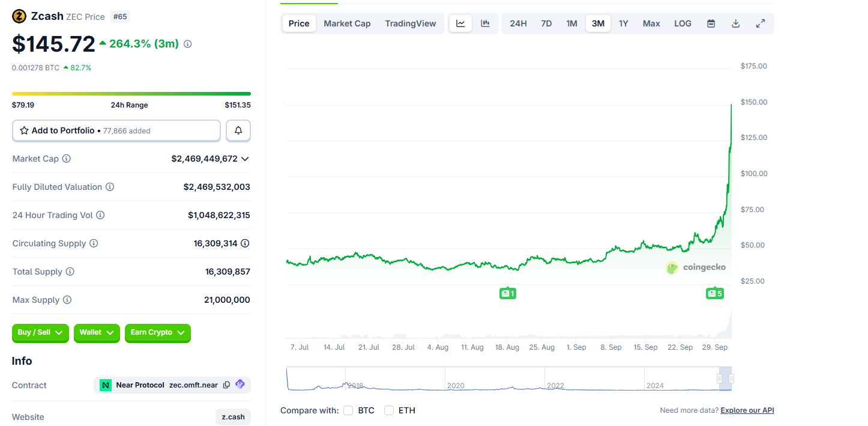Viewport: 868px width, 426px height.
Task: Expand the Market Cap details chevron
Action: point(245,159)
